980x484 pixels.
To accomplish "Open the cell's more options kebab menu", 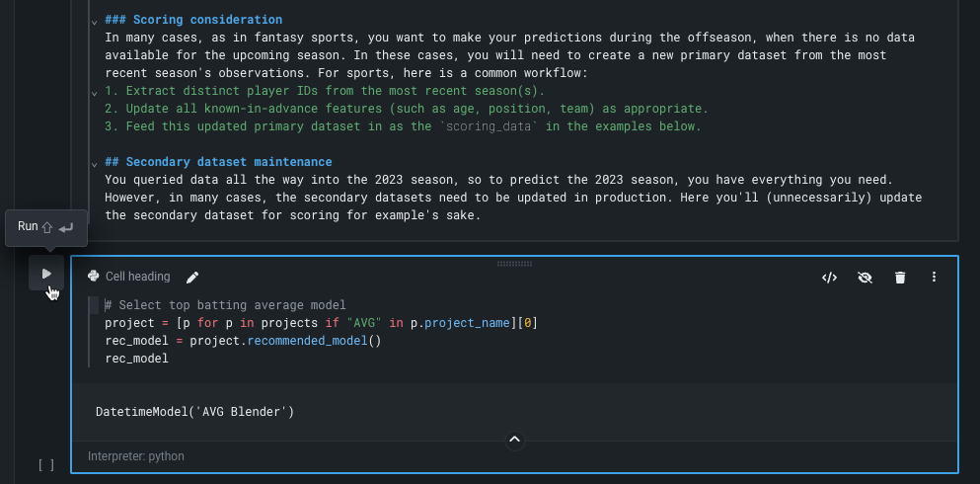I will tap(934, 278).
